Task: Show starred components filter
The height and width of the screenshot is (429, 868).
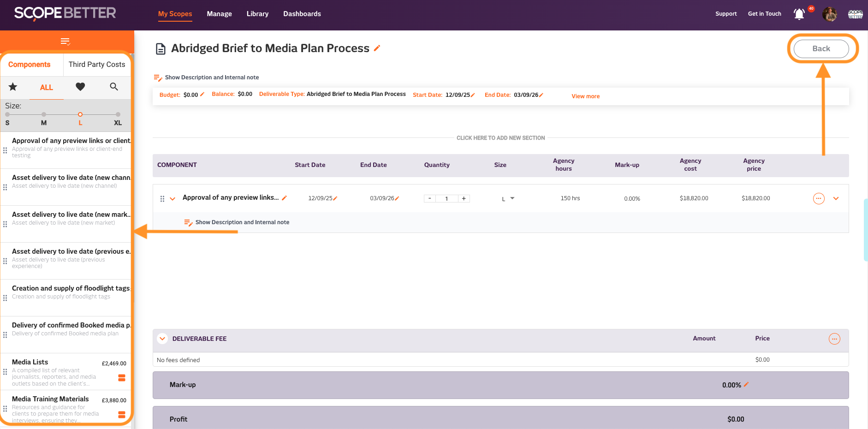Action: (x=13, y=87)
